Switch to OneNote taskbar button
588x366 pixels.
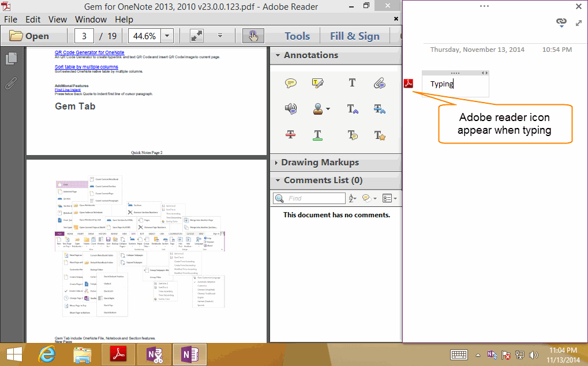pyautogui.click(x=189, y=354)
